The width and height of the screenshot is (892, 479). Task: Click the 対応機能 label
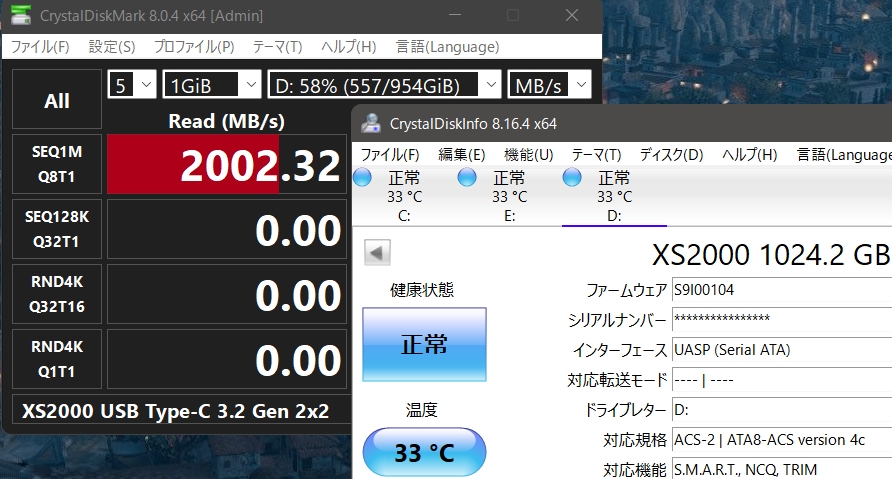click(635, 470)
